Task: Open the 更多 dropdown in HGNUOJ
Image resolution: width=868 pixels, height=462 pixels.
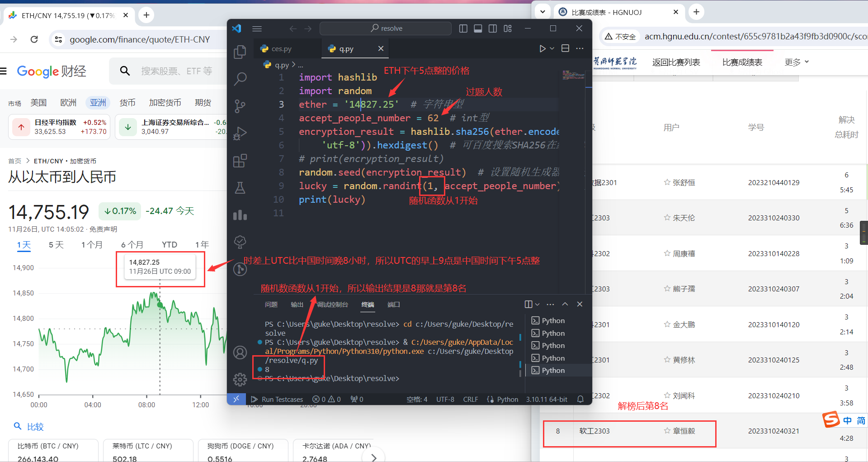Action: pyautogui.click(x=797, y=62)
